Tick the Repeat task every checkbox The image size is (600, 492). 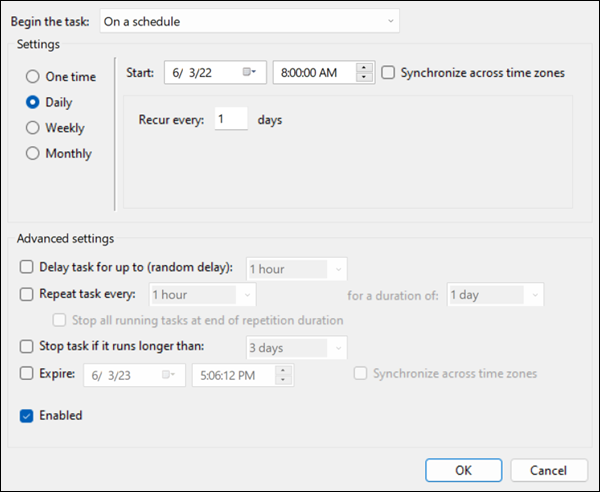pos(26,295)
